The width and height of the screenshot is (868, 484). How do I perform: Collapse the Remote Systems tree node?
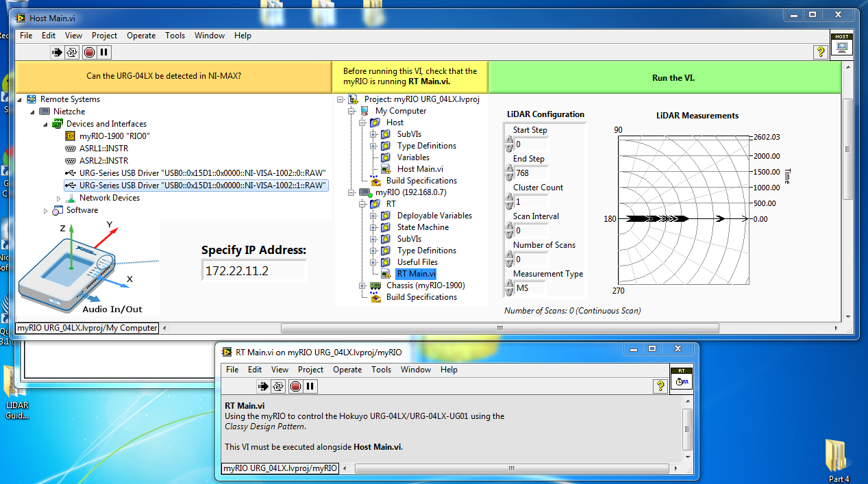pos(19,99)
